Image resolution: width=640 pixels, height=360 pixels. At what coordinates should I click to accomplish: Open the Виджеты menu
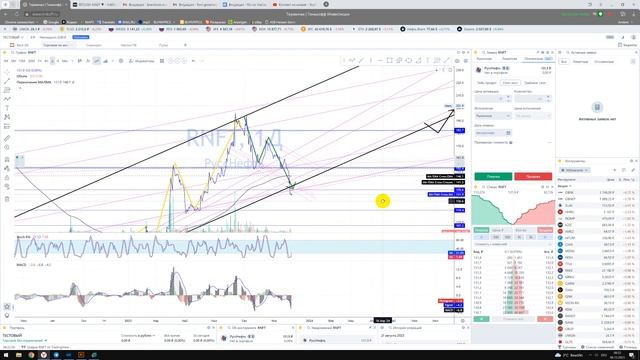[628, 45]
